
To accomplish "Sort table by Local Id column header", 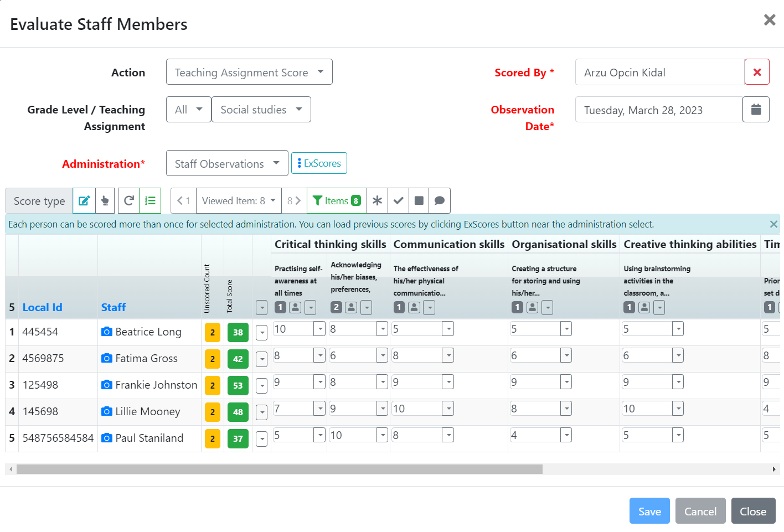I will 42,307.
